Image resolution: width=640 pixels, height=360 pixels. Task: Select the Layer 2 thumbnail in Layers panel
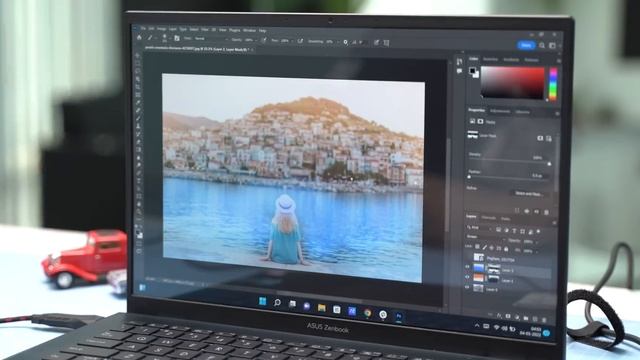click(x=479, y=278)
